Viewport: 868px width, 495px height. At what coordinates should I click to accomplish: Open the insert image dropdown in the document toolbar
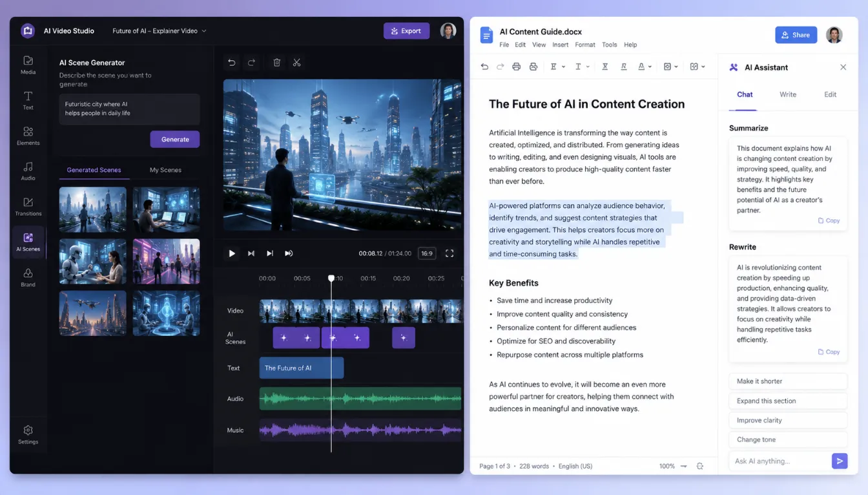(671, 67)
